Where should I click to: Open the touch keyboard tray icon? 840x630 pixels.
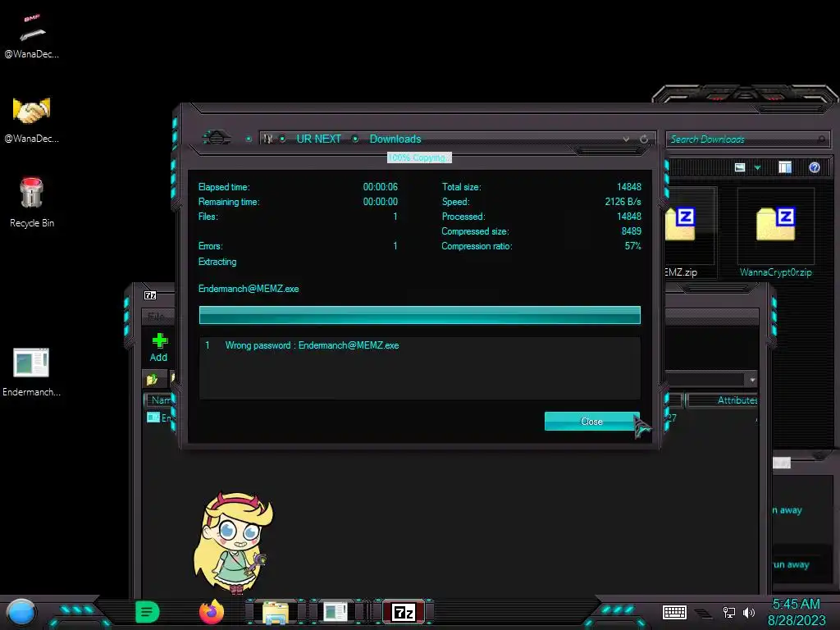click(674, 612)
